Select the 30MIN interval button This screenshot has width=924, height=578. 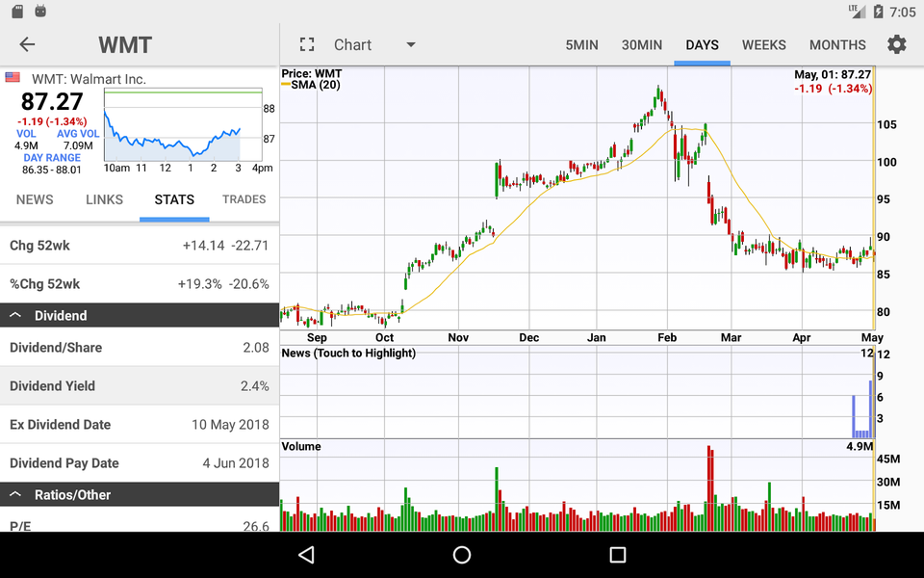[641, 44]
